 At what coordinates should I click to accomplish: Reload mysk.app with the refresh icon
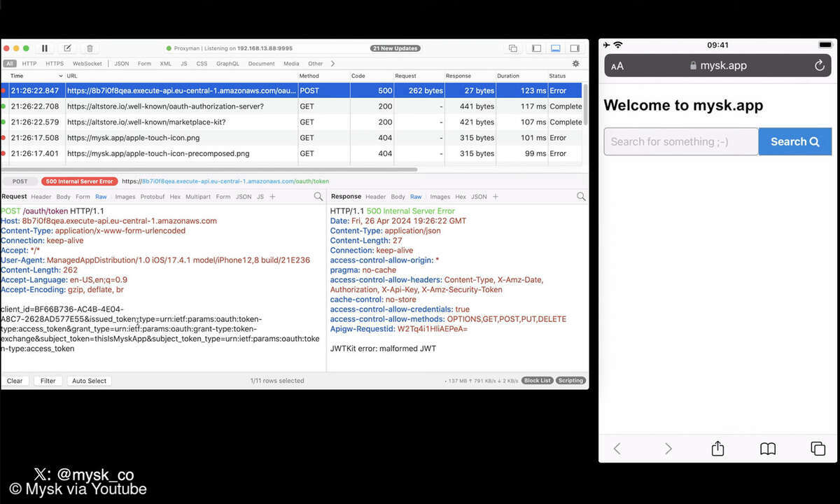tap(819, 66)
